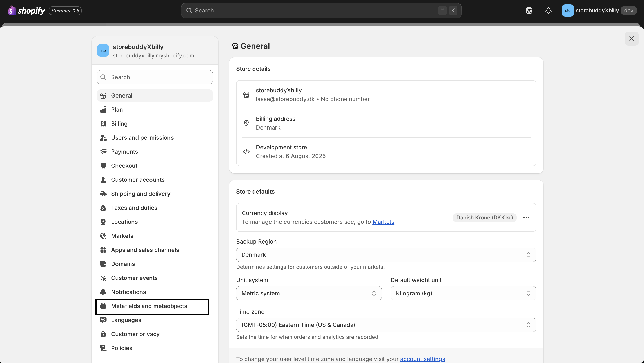Open Customer privacy settings

click(155, 334)
